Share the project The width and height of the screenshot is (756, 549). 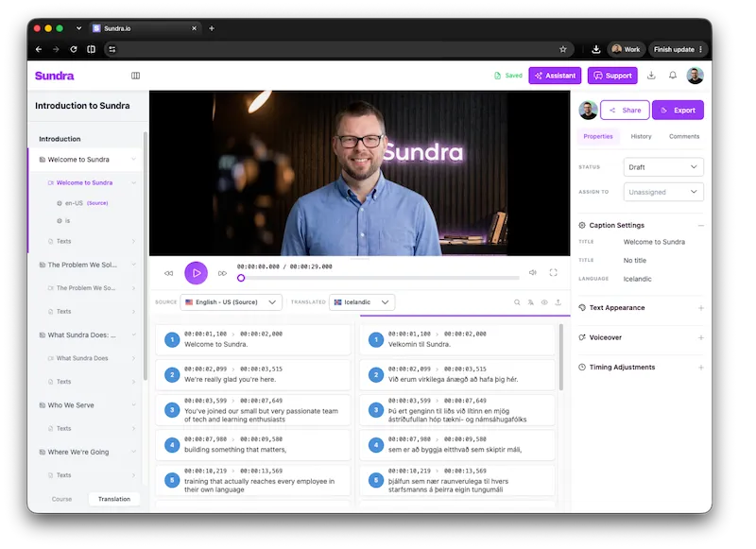coord(625,111)
